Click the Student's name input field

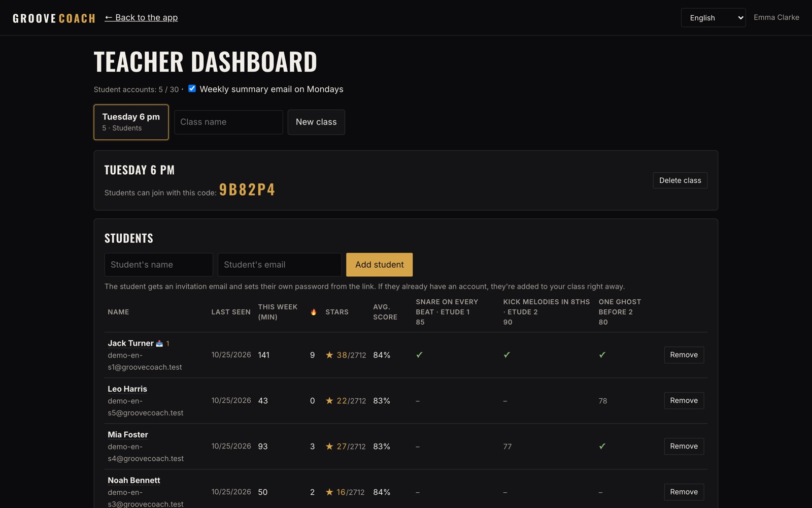[158, 265]
